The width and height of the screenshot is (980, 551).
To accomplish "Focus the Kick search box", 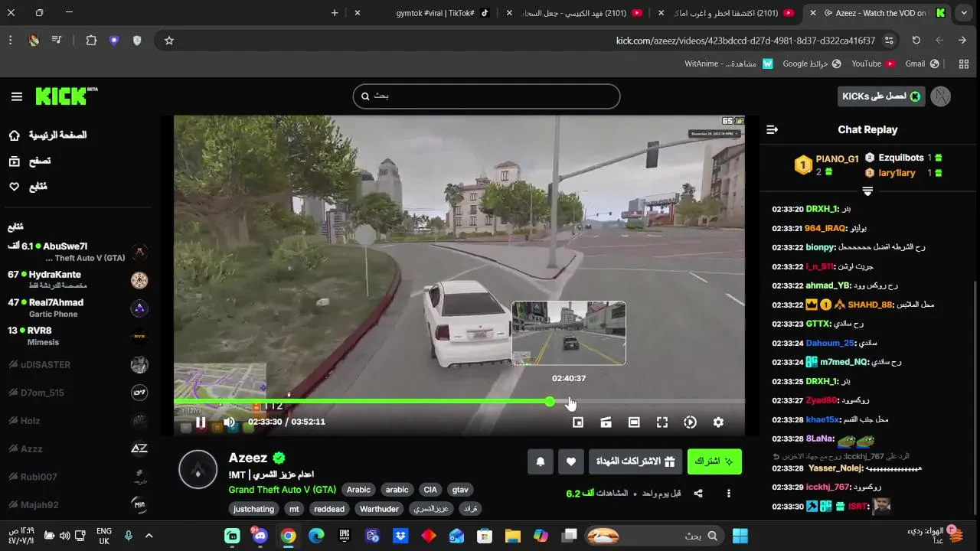I will pyautogui.click(x=486, y=96).
